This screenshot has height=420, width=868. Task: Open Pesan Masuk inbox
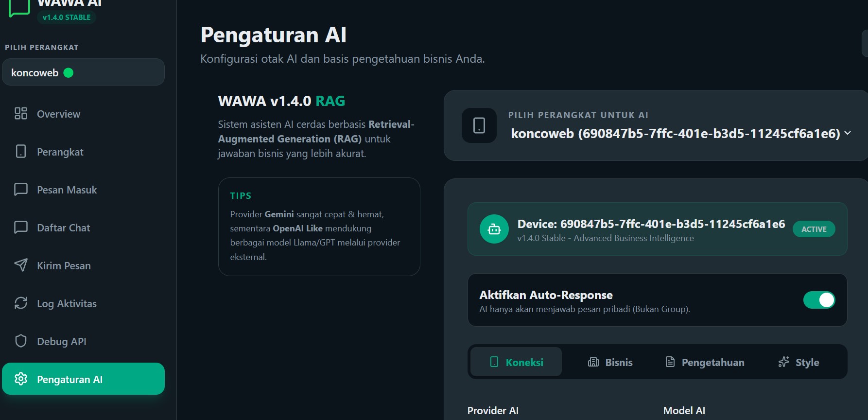tap(83, 190)
